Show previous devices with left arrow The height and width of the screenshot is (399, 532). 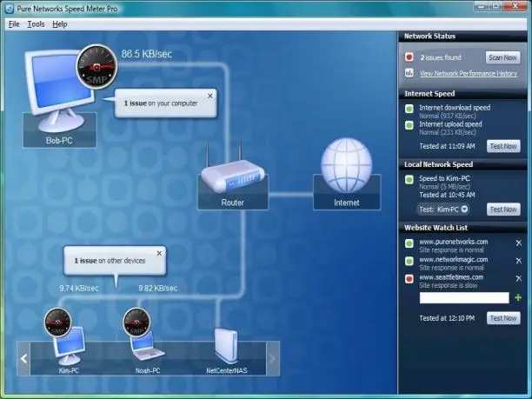point(23,359)
